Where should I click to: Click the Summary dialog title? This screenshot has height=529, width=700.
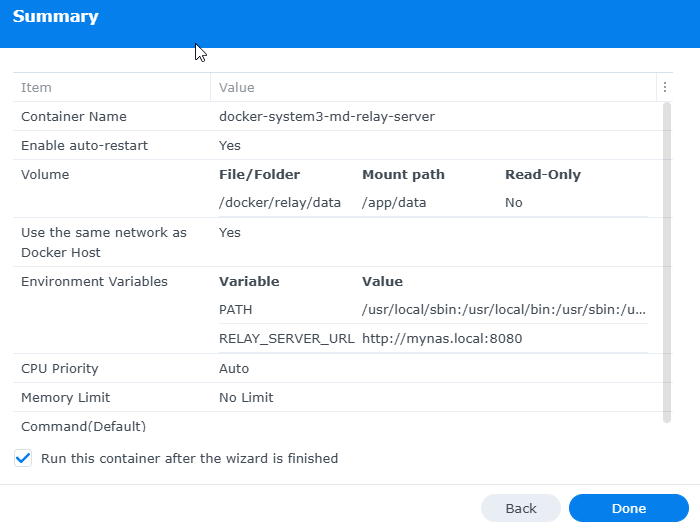coord(55,17)
